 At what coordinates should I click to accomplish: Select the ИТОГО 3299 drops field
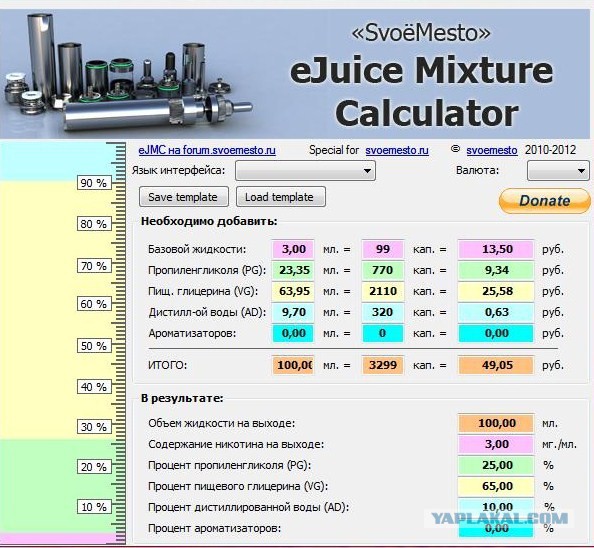pyautogui.click(x=383, y=365)
